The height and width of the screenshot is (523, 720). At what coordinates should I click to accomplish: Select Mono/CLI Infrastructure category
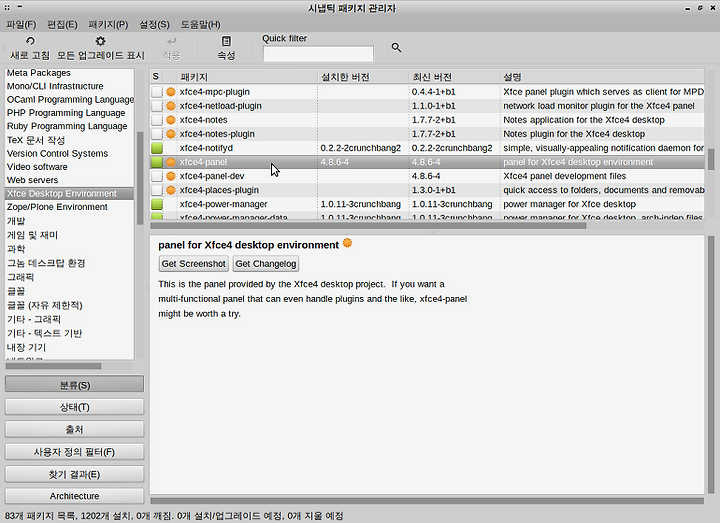click(55, 86)
